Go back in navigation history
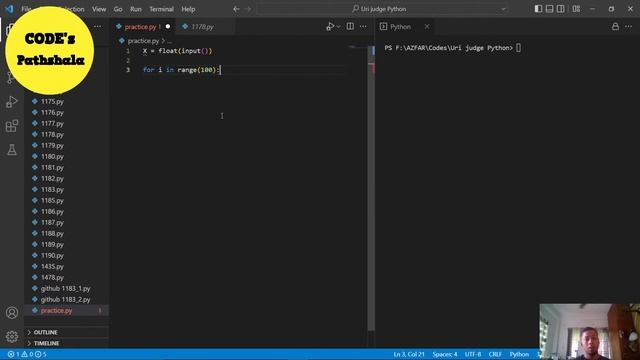 [x=236, y=9]
